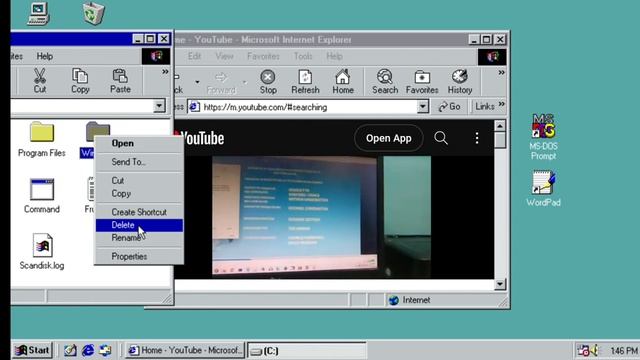Launch Internet Explorer from quick launch
Viewport: 640px width, 360px height.
point(88,350)
